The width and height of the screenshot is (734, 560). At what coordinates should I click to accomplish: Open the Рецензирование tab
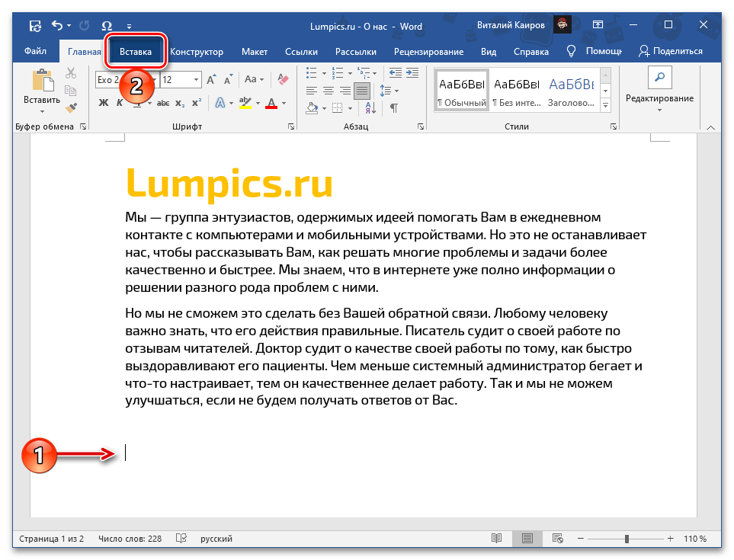pos(429,52)
